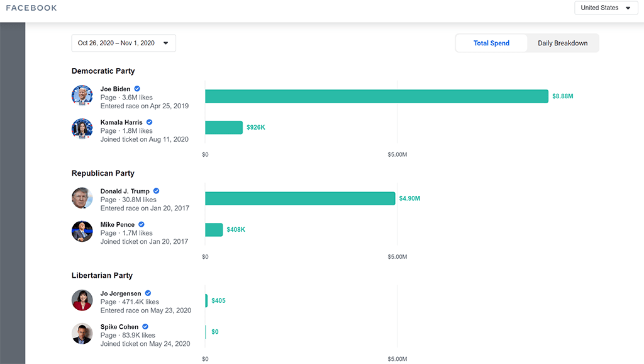Open the Spike Cohen page name link
The height and width of the screenshot is (364, 644).
(x=119, y=327)
